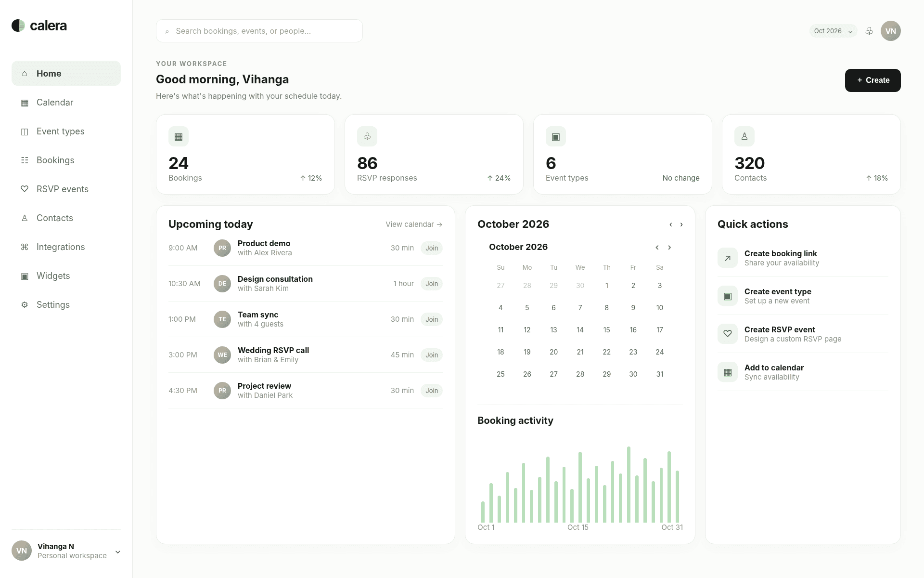Click the Create event type icon

728,296
